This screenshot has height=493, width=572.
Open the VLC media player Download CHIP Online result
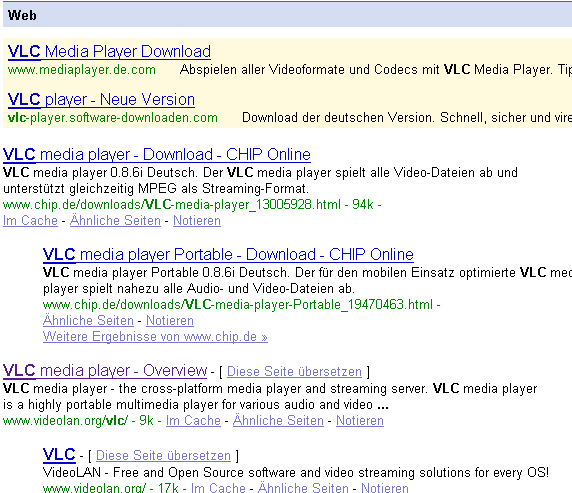[x=156, y=155]
